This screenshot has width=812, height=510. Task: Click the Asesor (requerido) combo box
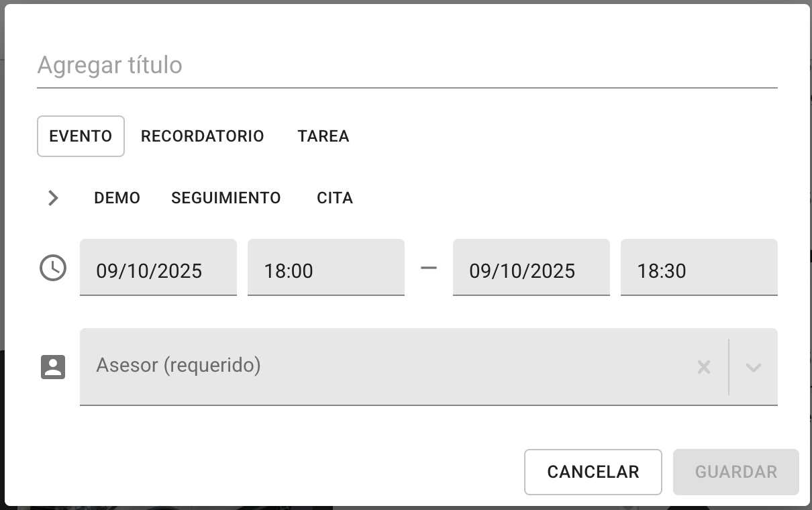(x=389, y=366)
